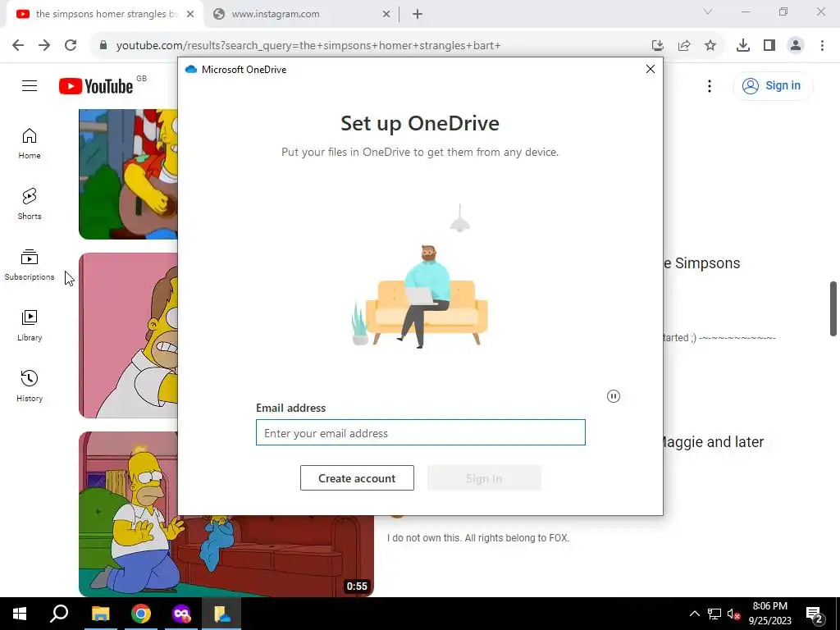Screen dimensions: 840x630
Task: Open a new Chrome tab
Action: coord(418,15)
